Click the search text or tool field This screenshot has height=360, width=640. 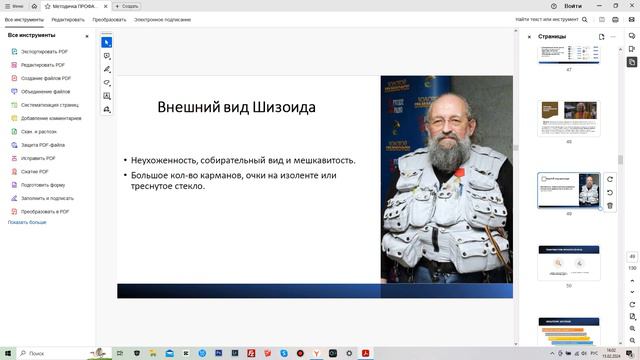tap(547, 20)
